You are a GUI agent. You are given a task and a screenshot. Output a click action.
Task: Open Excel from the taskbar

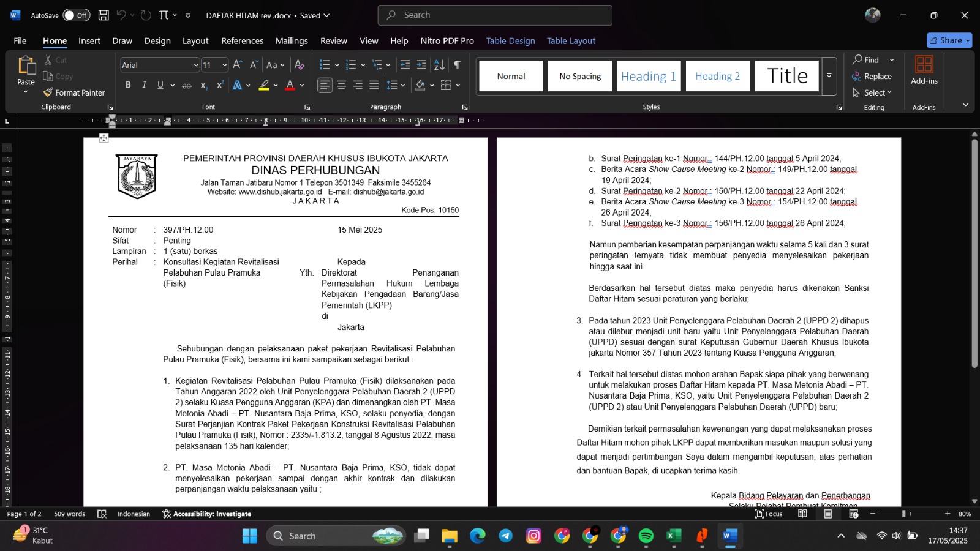pyautogui.click(x=674, y=536)
